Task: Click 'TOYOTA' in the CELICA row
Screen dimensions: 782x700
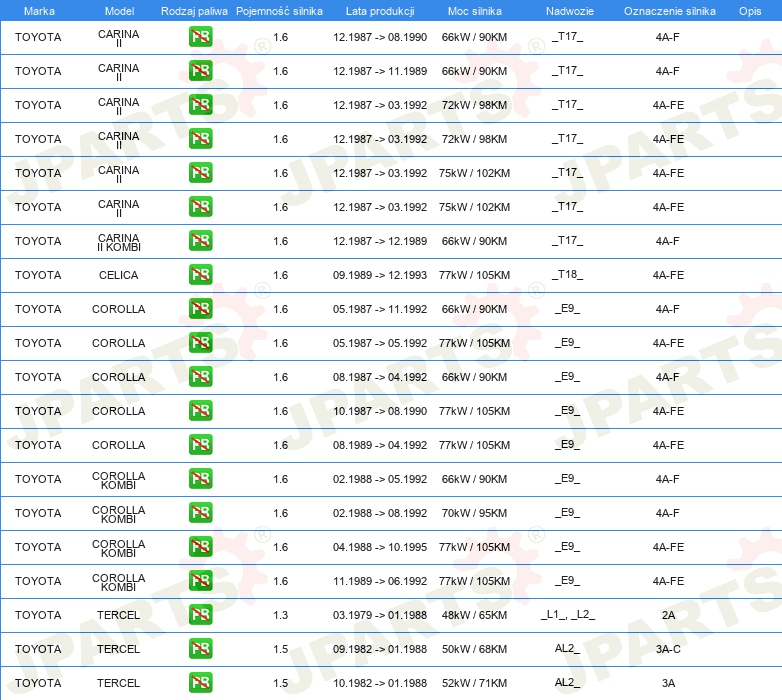Action: (x=38, y=275)
